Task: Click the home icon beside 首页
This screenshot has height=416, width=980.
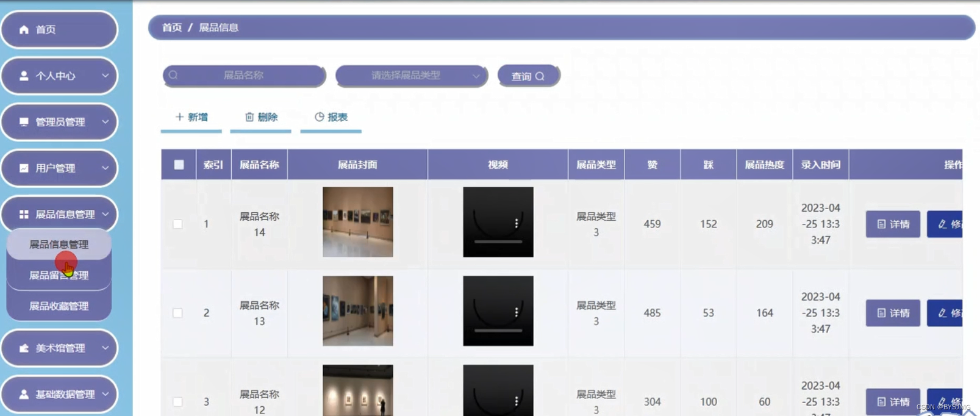Action: pos(24,29)
